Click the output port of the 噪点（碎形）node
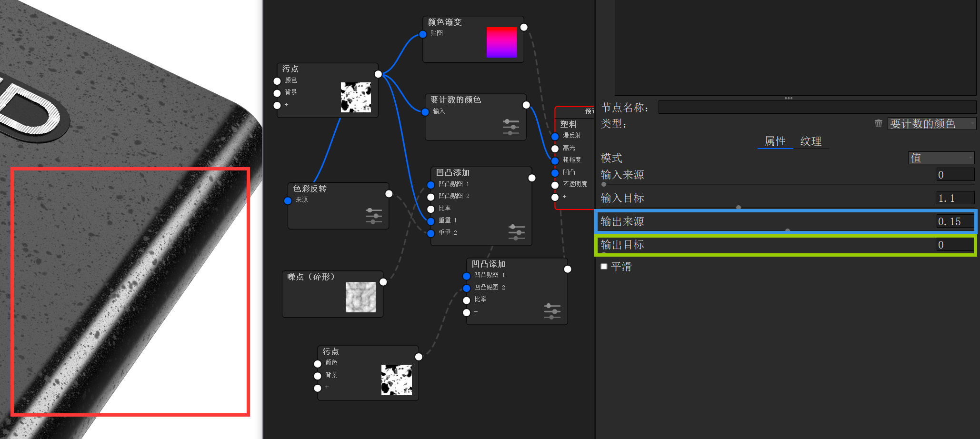 [383, 281]
